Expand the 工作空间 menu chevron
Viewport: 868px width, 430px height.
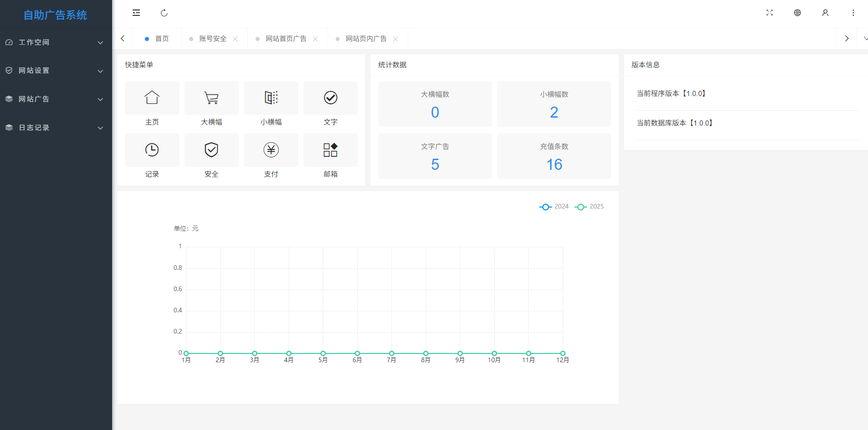[x=100, y=42]
